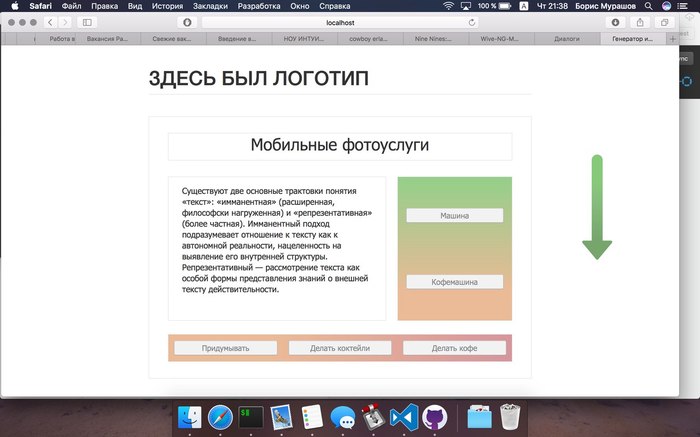
Task: Open Messages app in the dock
Action: click(x=343, y=417)
